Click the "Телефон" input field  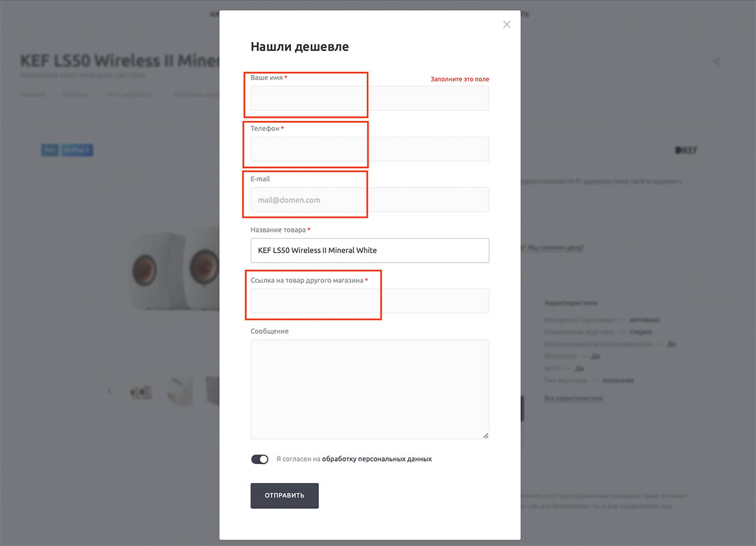point(370,149)
